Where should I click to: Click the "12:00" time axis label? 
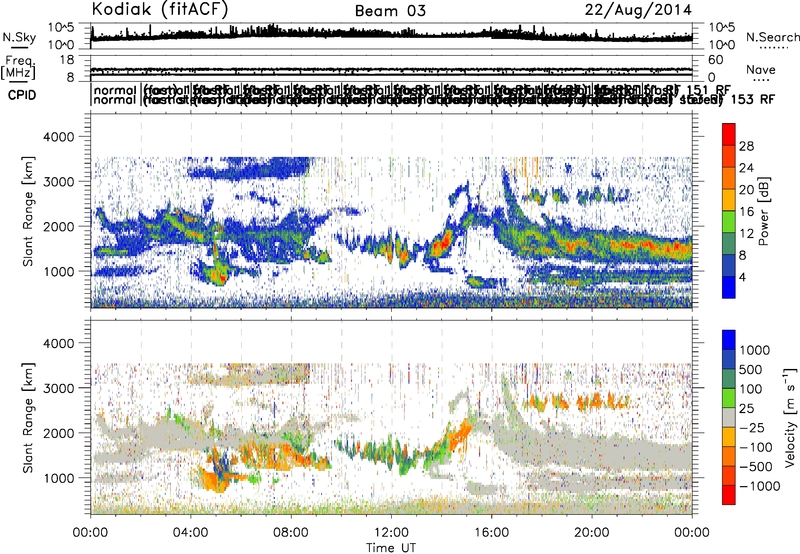pyautogui.click(x=391, y=533)
